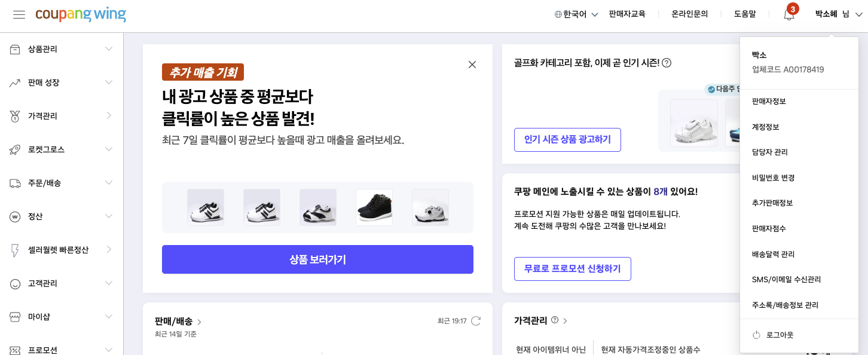Click the 상품 보러가기 button

click(317, 259)
